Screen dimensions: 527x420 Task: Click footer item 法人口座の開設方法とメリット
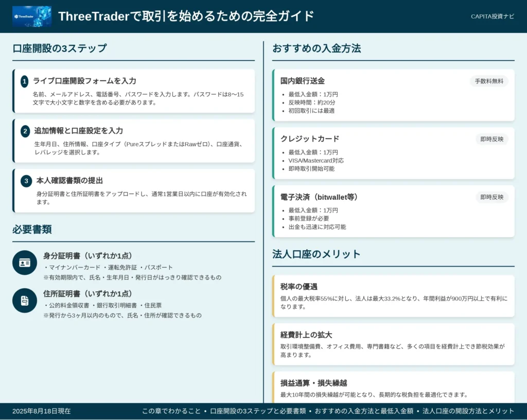tap(468, 411)
